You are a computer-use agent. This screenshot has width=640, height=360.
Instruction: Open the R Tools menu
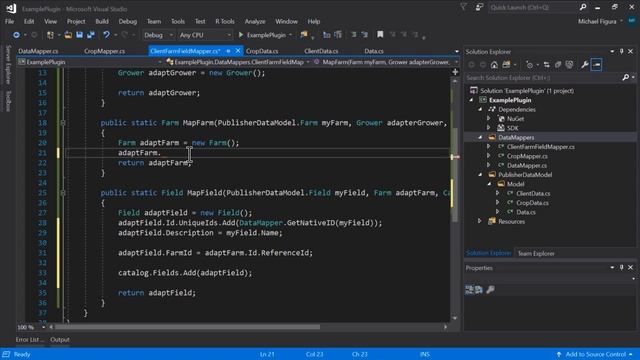pos(225,21)
